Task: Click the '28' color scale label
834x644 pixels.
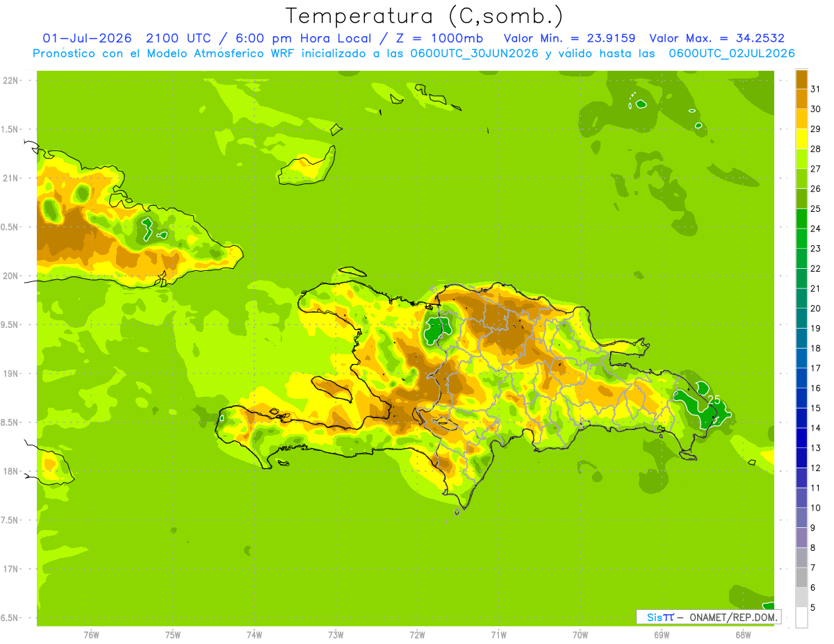Action: point(816,149)
